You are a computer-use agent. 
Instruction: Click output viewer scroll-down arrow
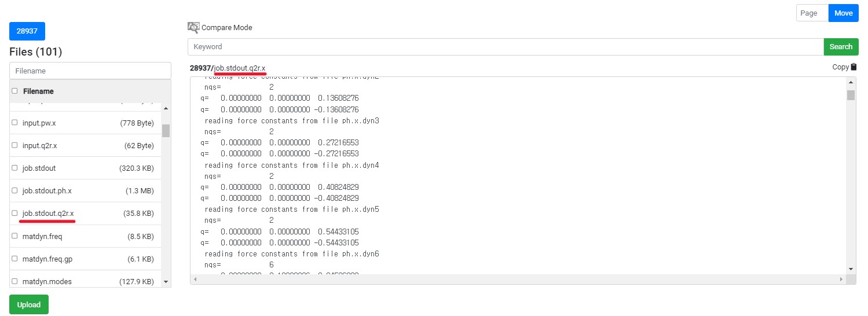[x=851, y=269]
